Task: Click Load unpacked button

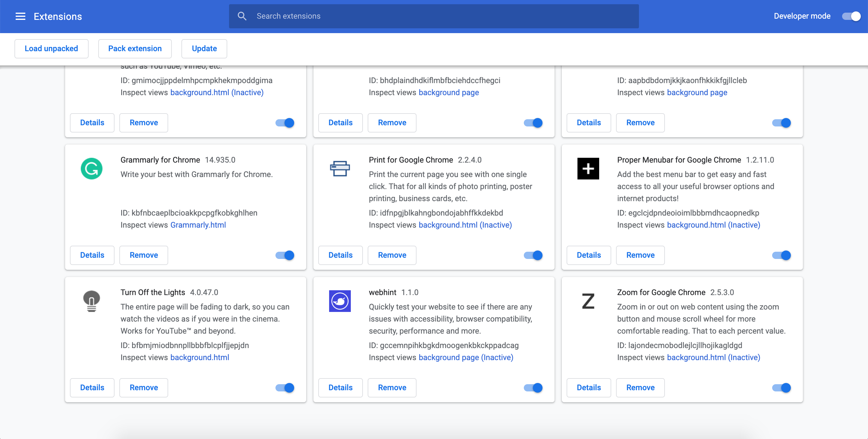Action: tap(51, 48)
